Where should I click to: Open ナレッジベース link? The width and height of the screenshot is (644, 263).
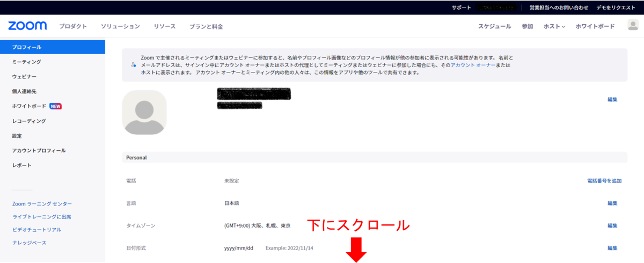pyautogui.click(x=29, y=243)
